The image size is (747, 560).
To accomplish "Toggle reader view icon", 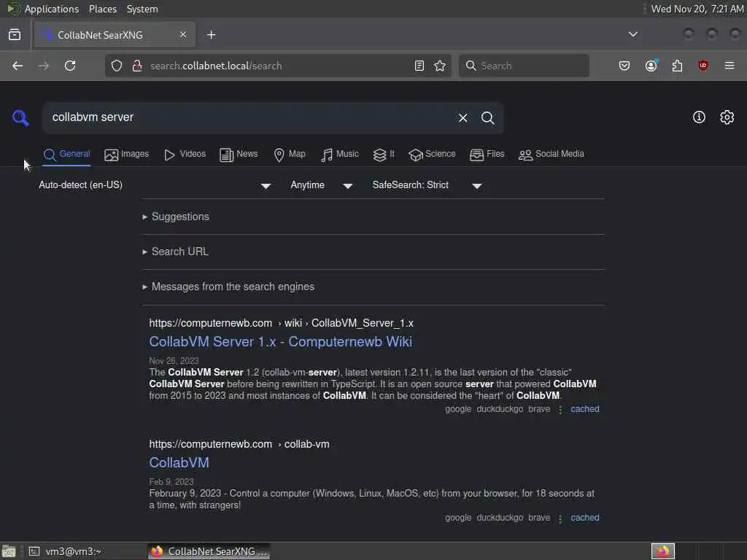I will (x=419, y=66).
